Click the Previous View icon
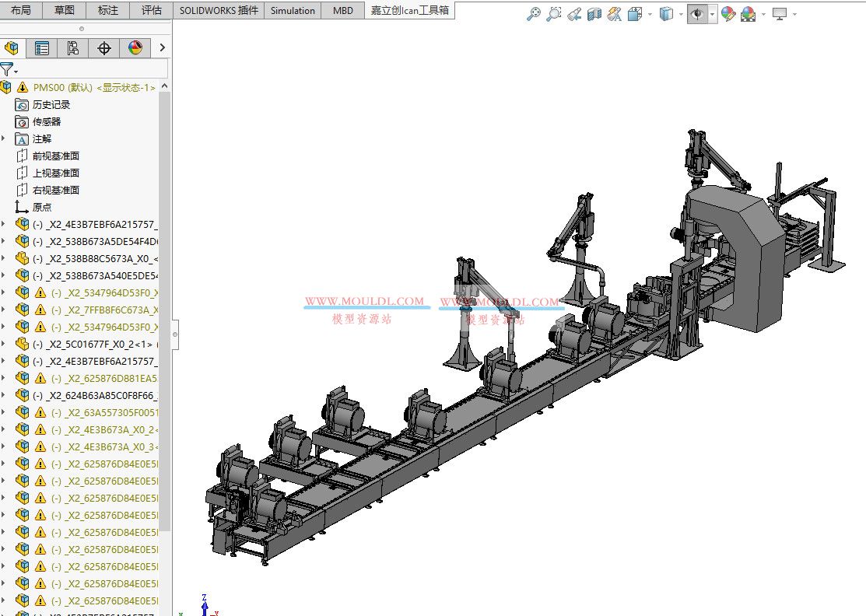The image size is (866, 616). (x=576, y=13)
